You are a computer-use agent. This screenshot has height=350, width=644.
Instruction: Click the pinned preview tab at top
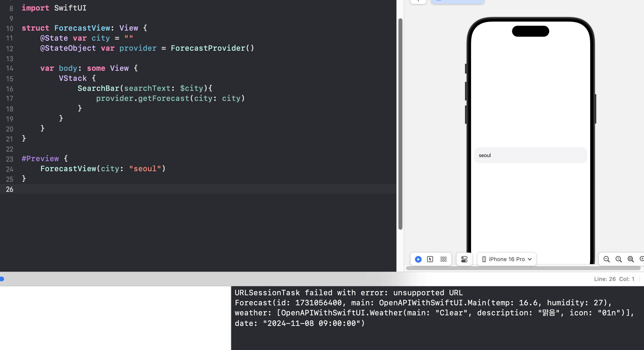(457, 2)
